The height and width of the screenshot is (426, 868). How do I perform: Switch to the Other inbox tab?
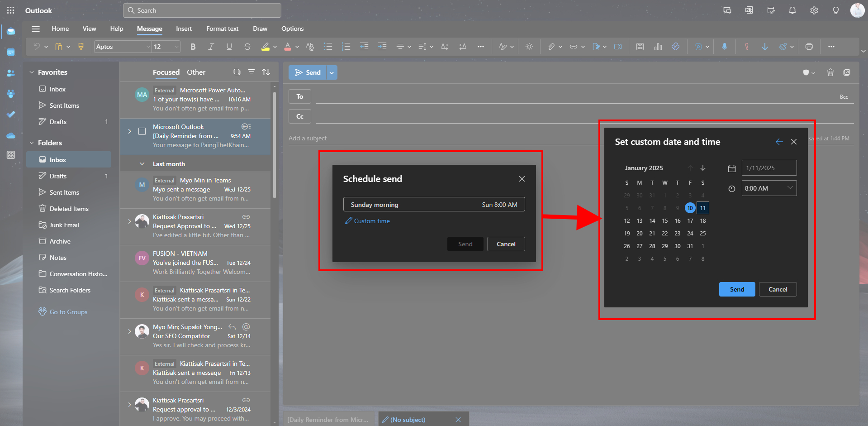coord(196,72)
